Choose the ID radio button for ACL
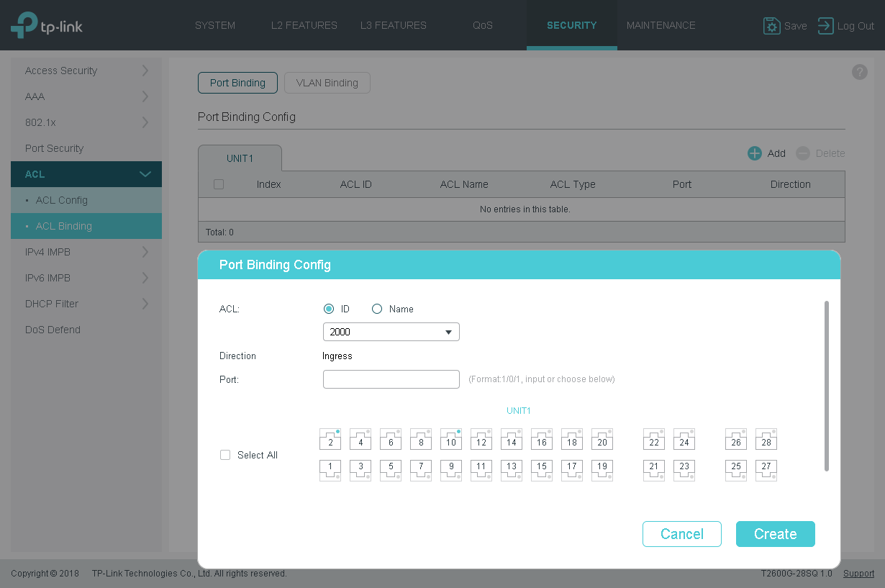Viewport: 885px width, 588px height. [329, 309]
